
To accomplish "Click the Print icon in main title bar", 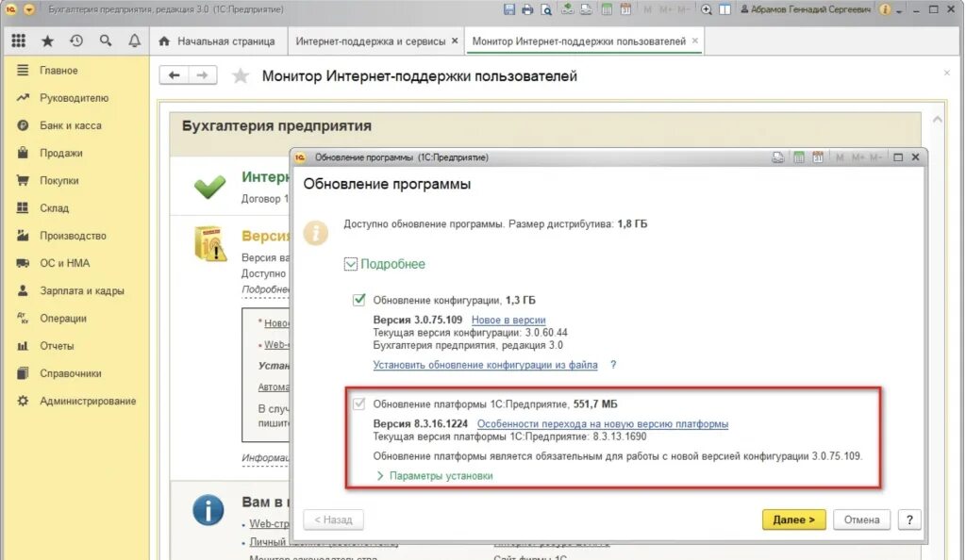I will point(527,9).
